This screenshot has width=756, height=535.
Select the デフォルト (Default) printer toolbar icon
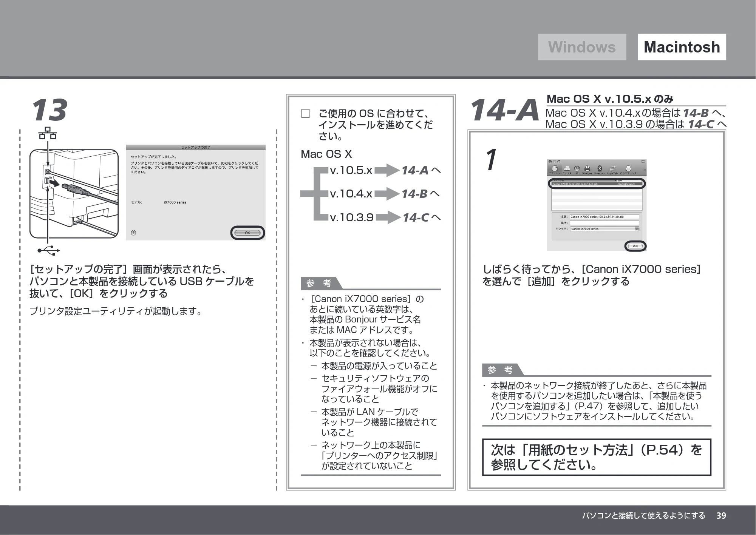pos(555,170)
